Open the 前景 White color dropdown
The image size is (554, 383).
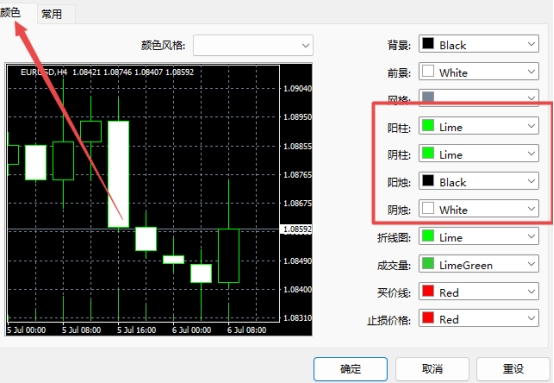coord(479,72)
